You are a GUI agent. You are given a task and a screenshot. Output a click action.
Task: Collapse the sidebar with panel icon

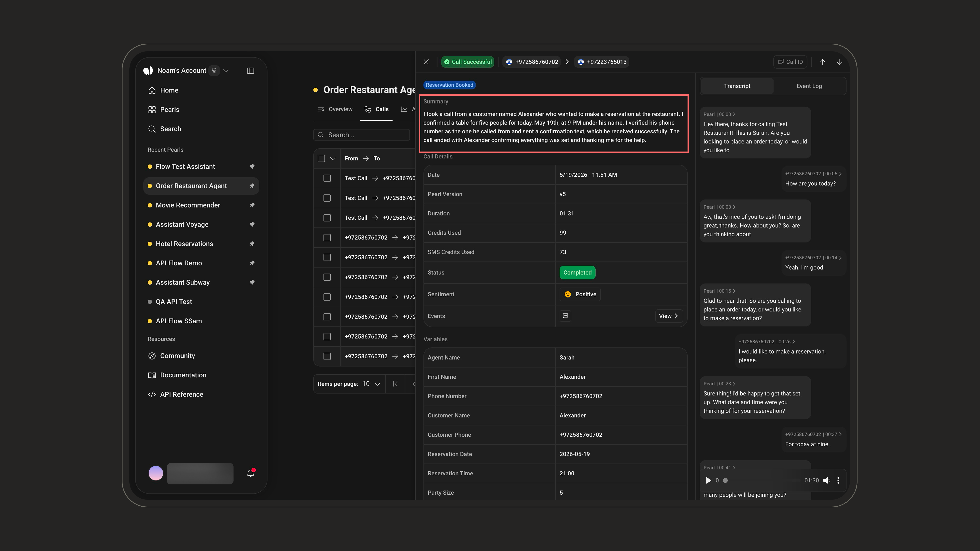(x=250, y=71)
